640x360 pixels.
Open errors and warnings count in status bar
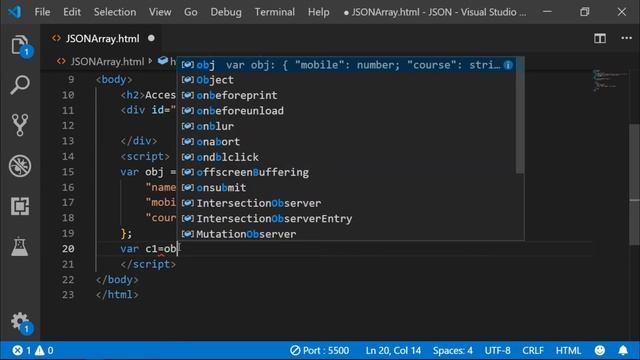(33, 350)
